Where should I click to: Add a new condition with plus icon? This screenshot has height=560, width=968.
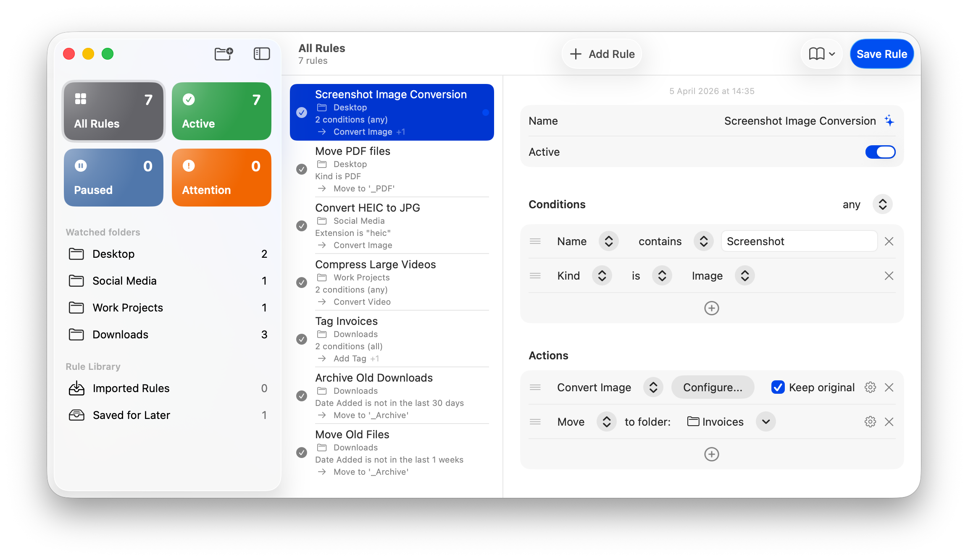[x=711, y=308]
